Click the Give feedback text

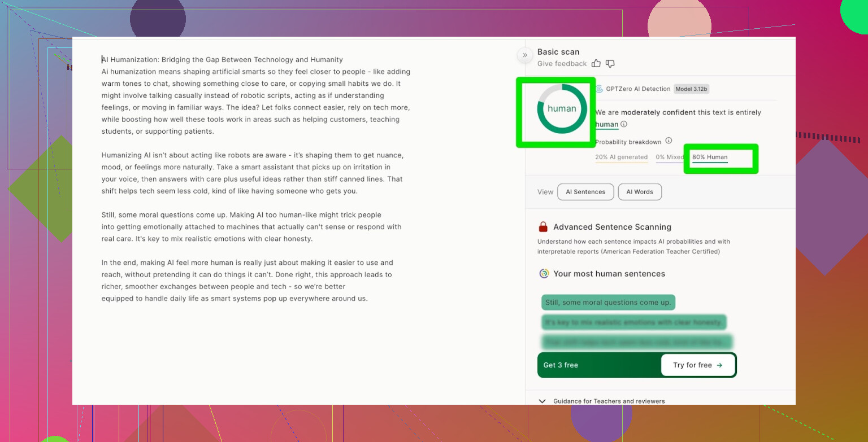(562, 64)
